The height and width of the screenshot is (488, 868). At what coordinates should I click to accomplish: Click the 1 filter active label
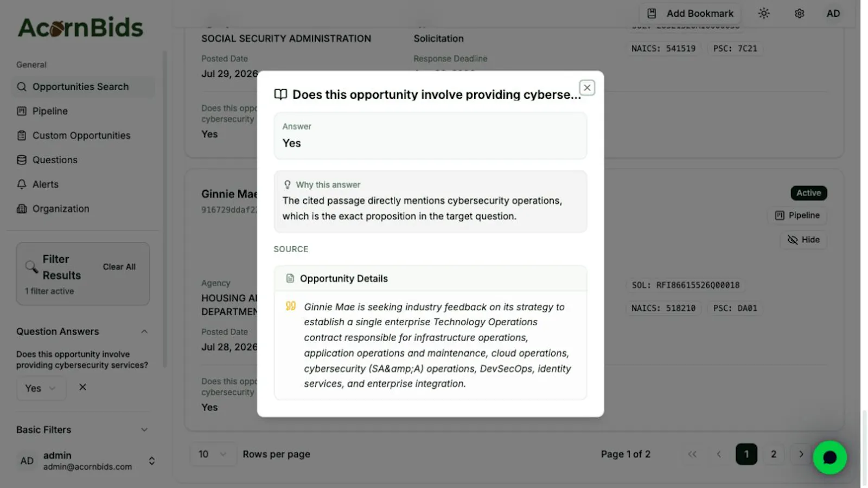49,291
